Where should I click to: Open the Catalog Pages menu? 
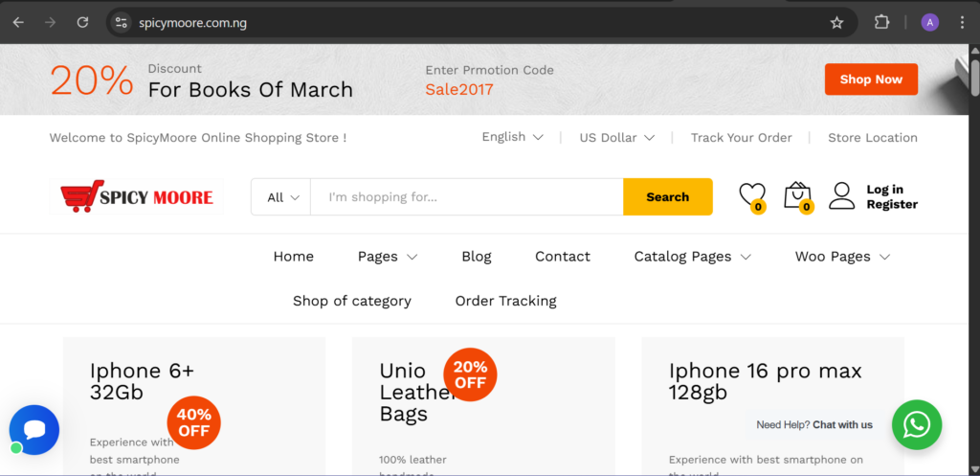coord(691,257)
